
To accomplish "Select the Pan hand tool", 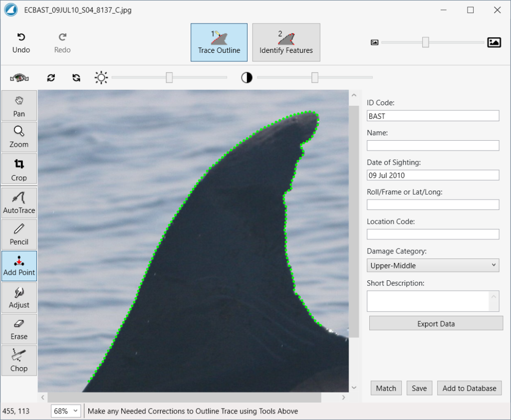I will (x=19, y=105).
